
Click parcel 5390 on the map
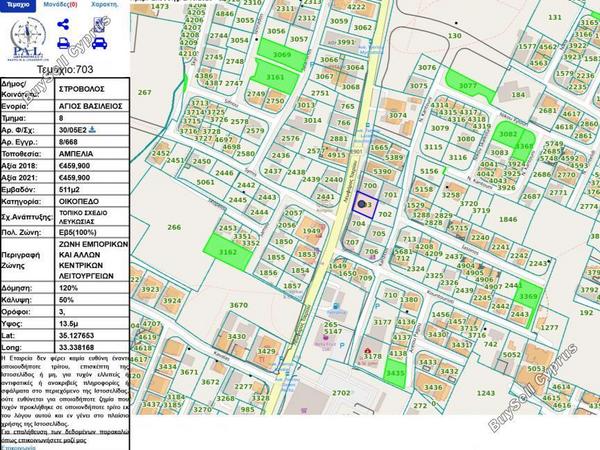pos(382,172)
